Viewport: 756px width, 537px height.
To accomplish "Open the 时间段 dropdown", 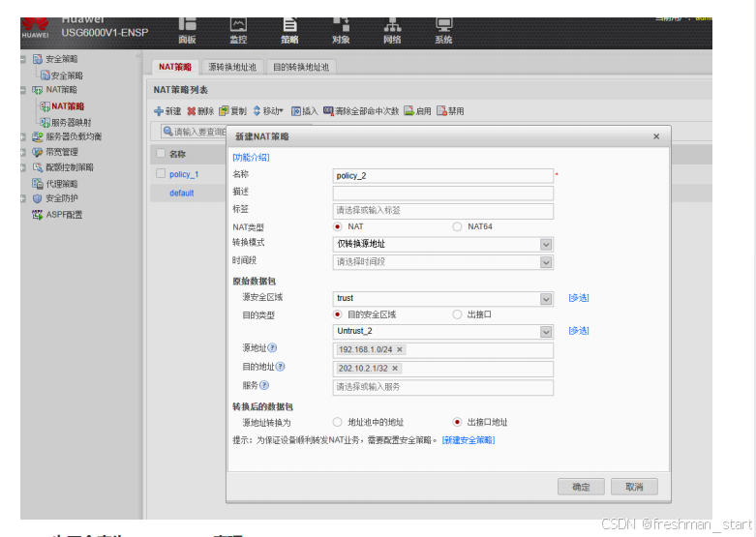I will tap(546, 262).
